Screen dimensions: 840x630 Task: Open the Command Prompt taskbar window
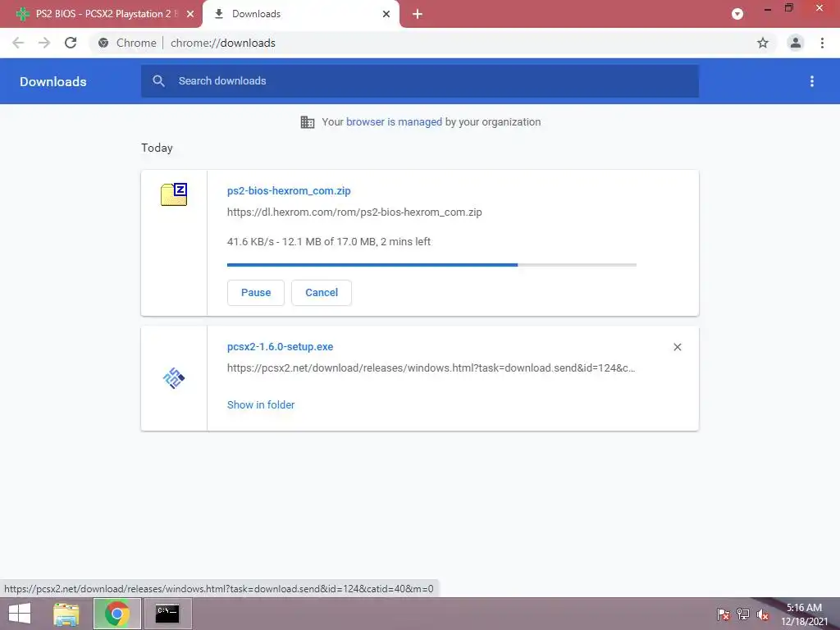coord(167,614)
